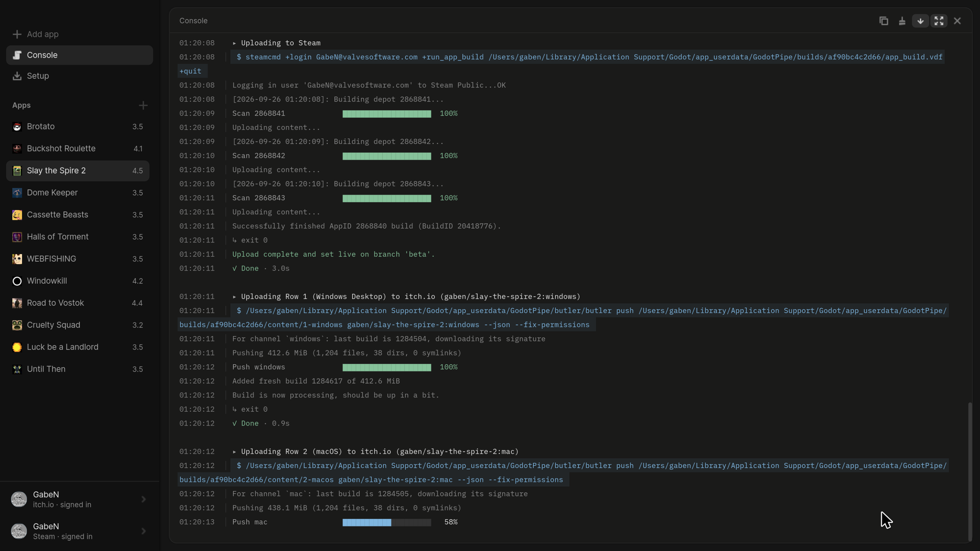Select the Until Then app icon
Image resolution: width=980 pixels, height=551 pixels.
pos(17,369)
